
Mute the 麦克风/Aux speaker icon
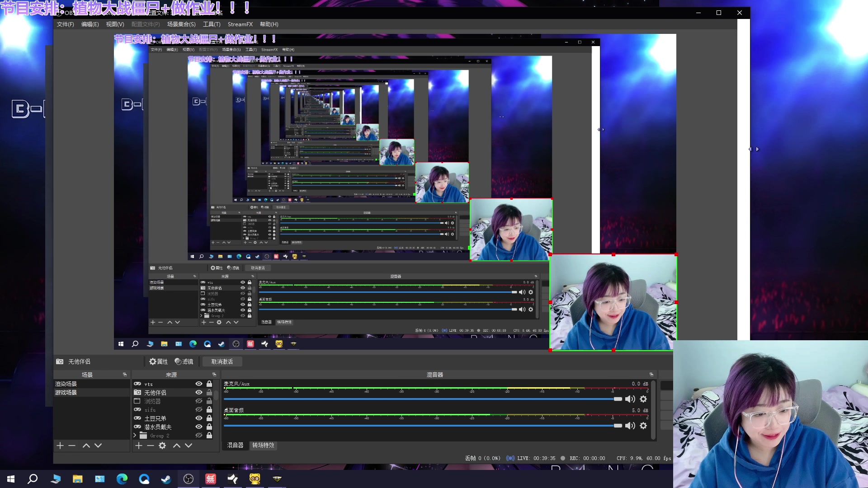coord(630,399)
